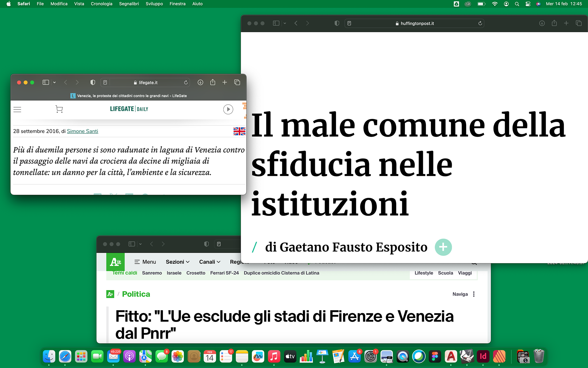Show tab overview in the lifegate window
588x368 pixels.
[x=237, y=82]
